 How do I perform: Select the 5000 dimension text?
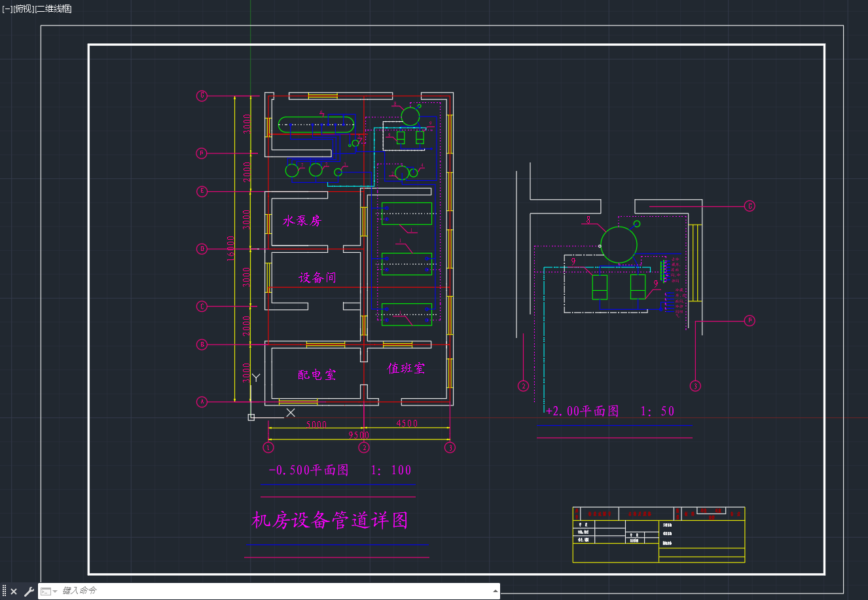click(317, 424)
